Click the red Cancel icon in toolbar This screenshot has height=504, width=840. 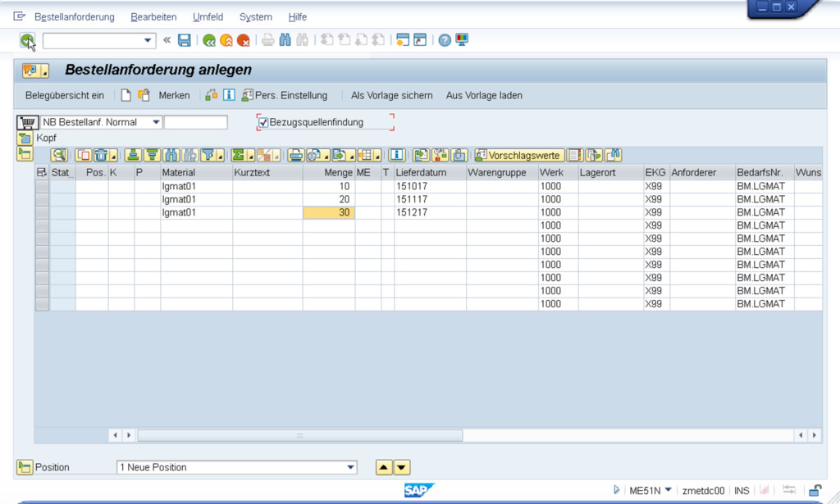[x=243, y=40]
